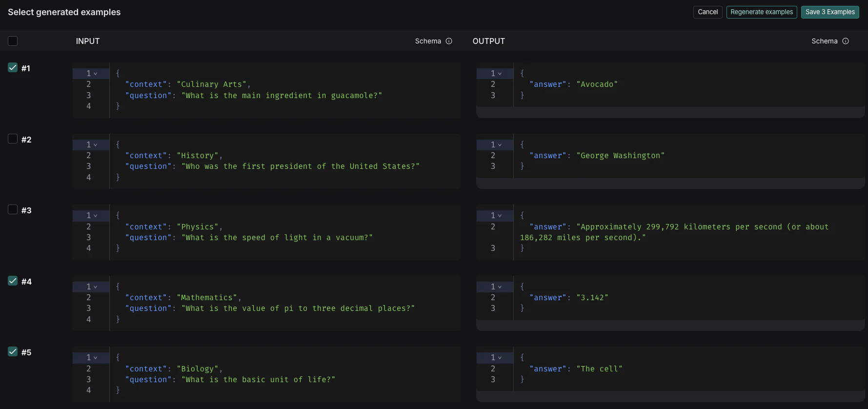Collapse the #5 output JSON fold arrow
The image size is (868, 409).
(x=500, y=358)
